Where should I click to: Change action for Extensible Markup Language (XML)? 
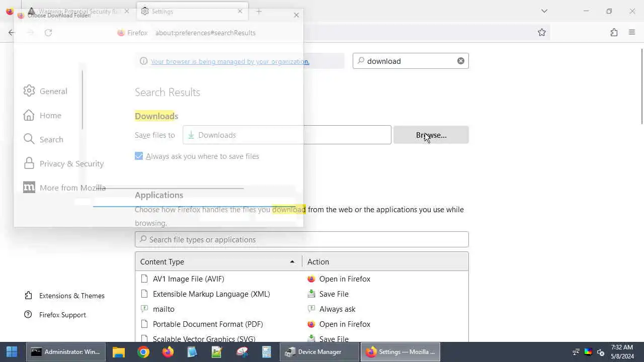point(385,294)
